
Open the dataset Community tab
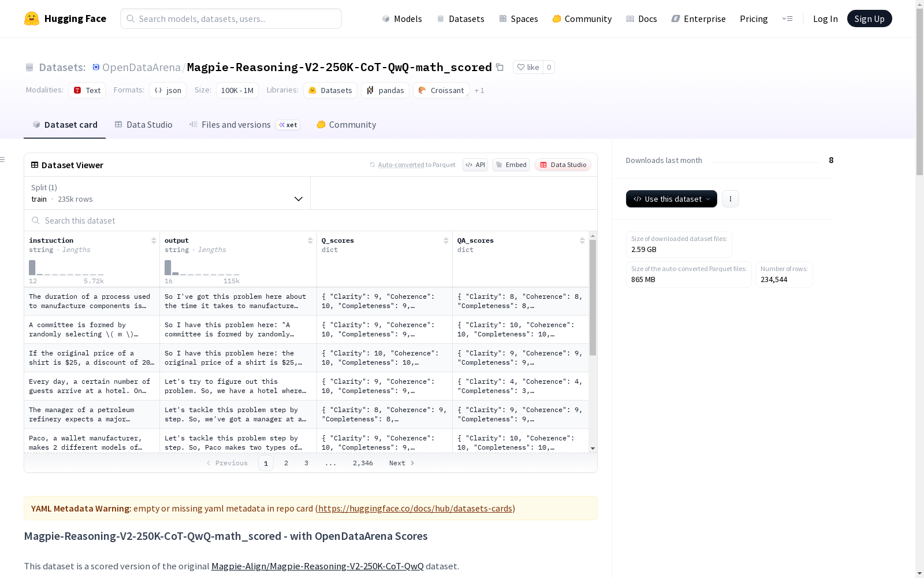(346, 125)
